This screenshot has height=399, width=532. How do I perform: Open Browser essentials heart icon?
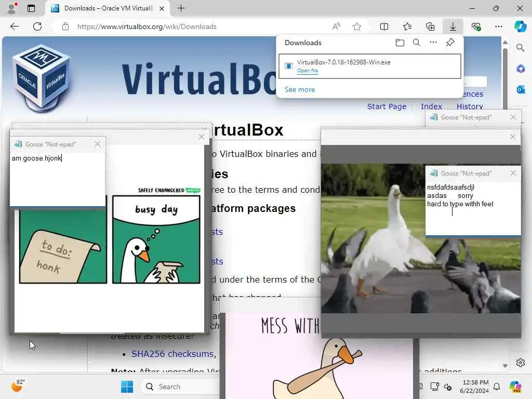pyautogui.click(x=476, y=26)
